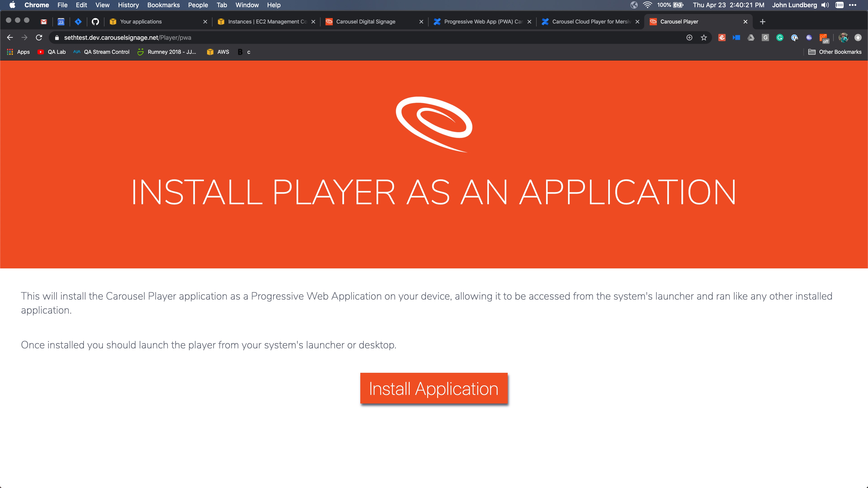Open the Chrome application menu

pos(37,5)
